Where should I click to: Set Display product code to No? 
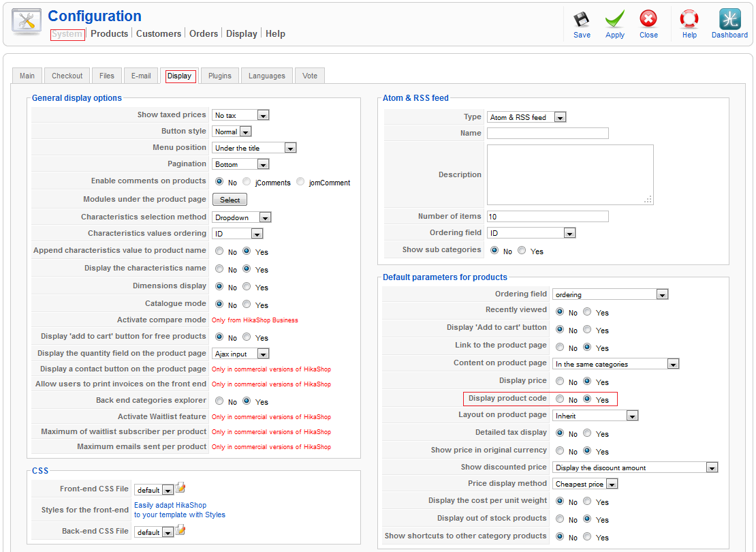pos(560,399)
